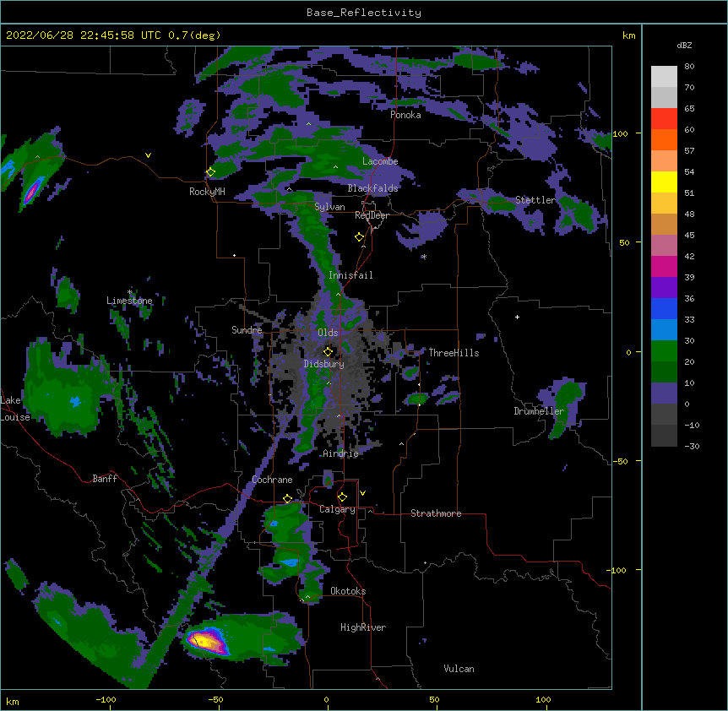Select the yellow diamond marker under Cochrane label
This screenshot has width=728, height=711.
pyautogui.click(x=287, y=498)
